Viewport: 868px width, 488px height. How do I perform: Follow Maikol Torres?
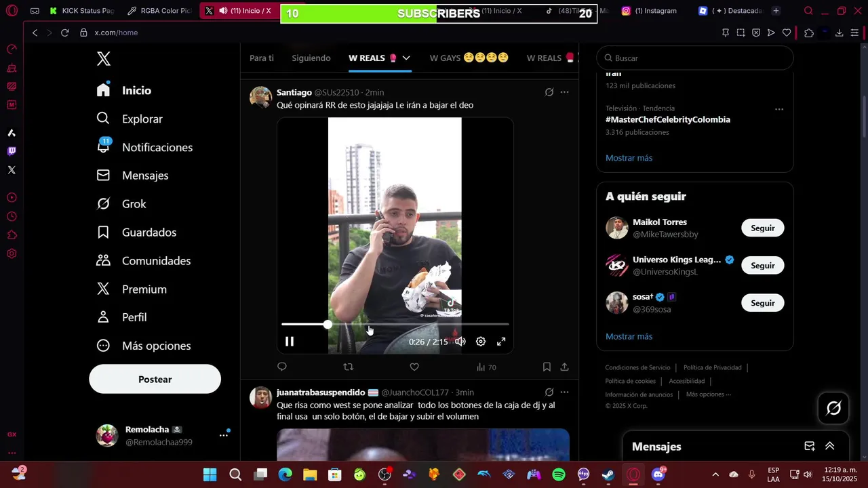(x=763, y=228)
